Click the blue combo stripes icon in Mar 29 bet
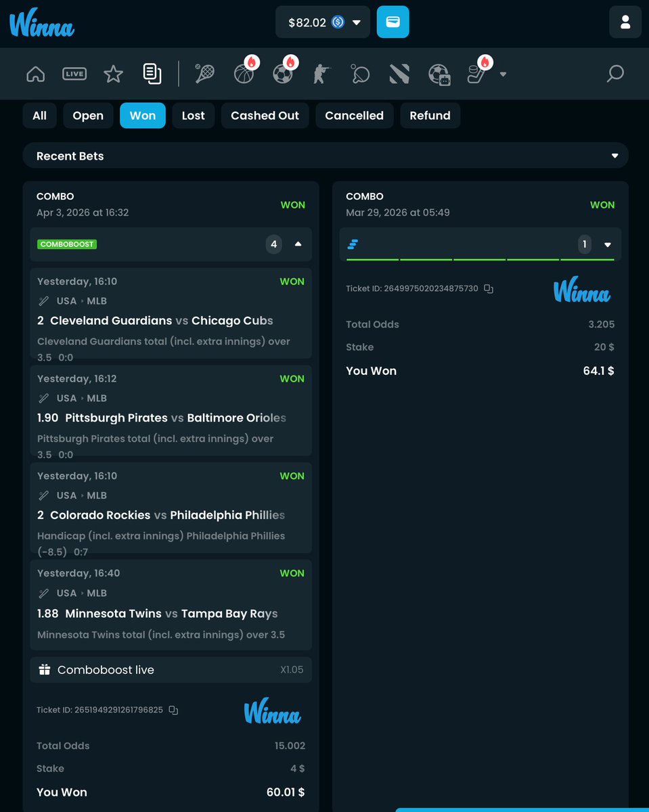The width and height of the screenshot is (649, 812). click(x=353, y=244)
